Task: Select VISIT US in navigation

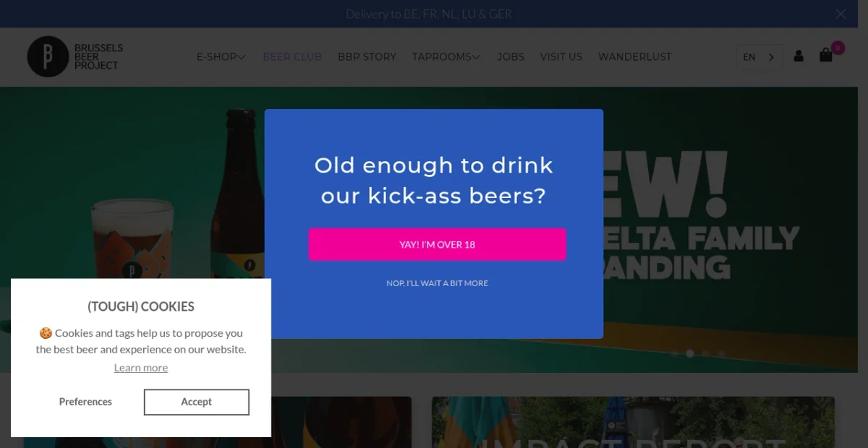Action: 561,56
